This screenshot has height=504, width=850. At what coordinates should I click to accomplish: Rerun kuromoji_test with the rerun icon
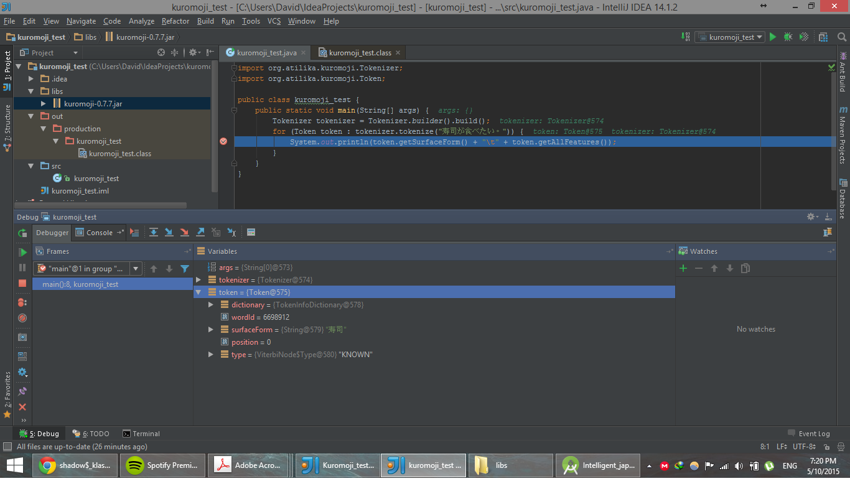pyautogui.click(x=22, y=233)
